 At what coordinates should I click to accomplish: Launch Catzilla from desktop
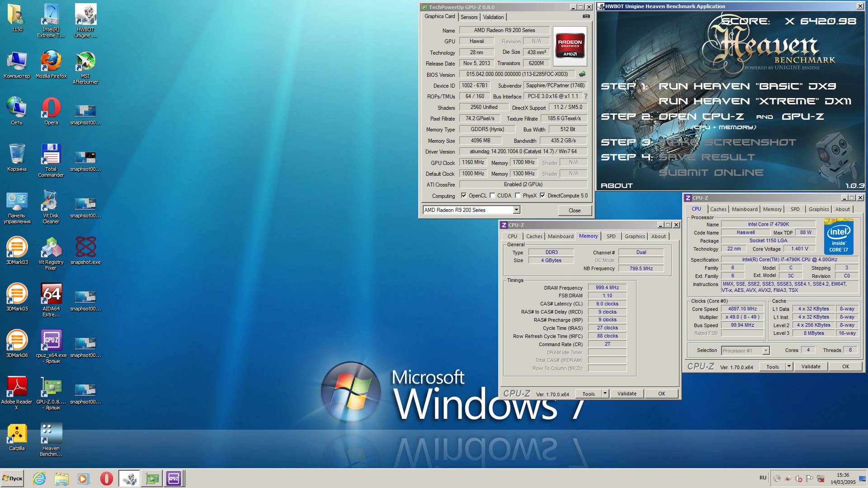(17, 437)
